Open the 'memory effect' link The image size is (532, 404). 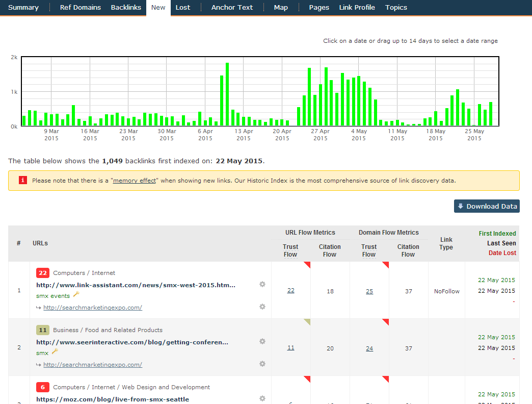tap(135, 181)
